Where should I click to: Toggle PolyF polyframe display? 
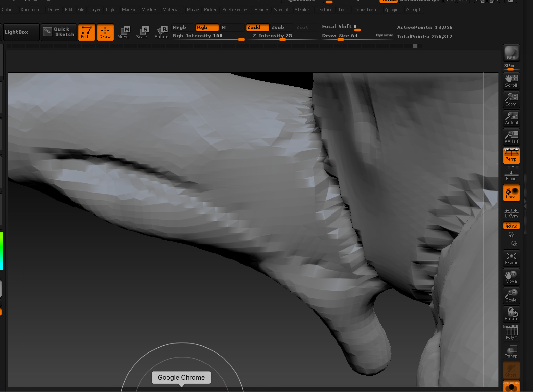coord(511,333)
